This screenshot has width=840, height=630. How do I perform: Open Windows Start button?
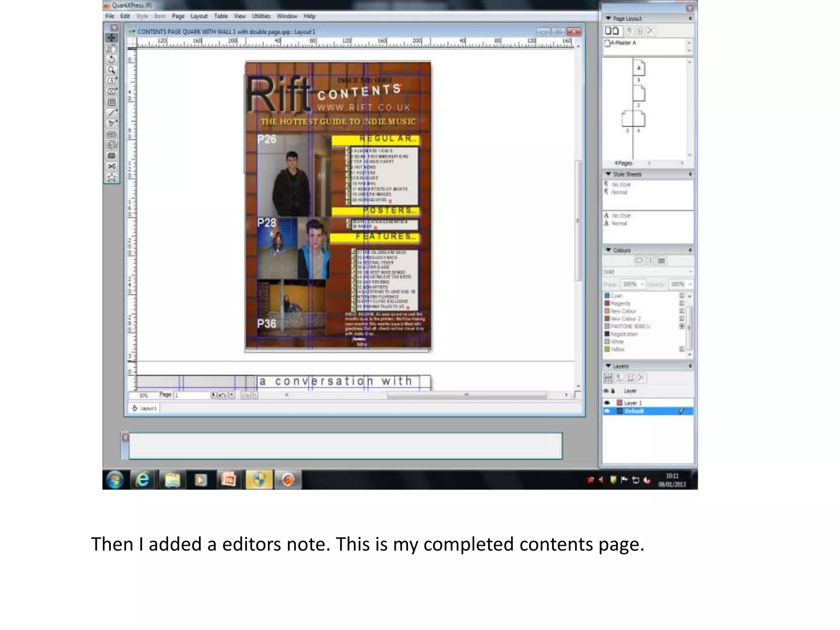(x=115, y=480)
